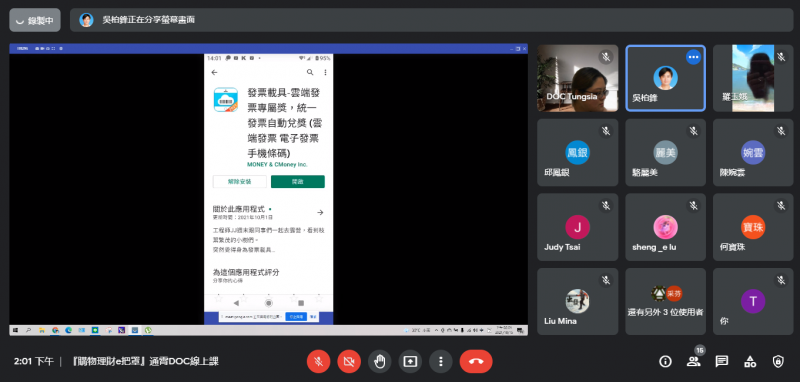
Task: Click the MONEY & CMoney Inc. developer link
Action: (277, 165)
